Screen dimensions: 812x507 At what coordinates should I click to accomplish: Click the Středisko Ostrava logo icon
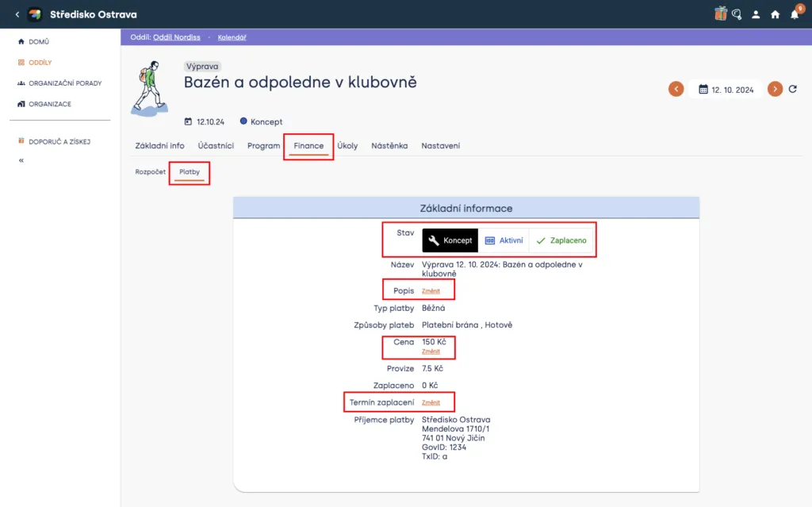coord(35,14)
